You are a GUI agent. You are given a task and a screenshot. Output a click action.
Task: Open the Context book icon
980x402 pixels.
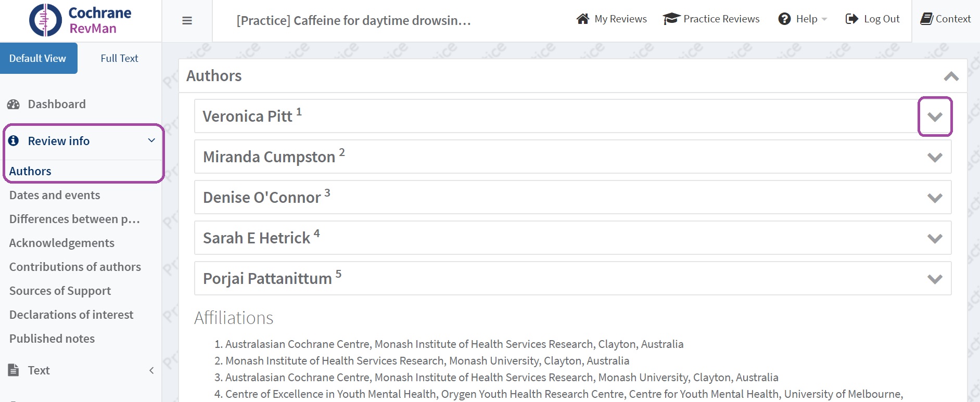point(926,19)
